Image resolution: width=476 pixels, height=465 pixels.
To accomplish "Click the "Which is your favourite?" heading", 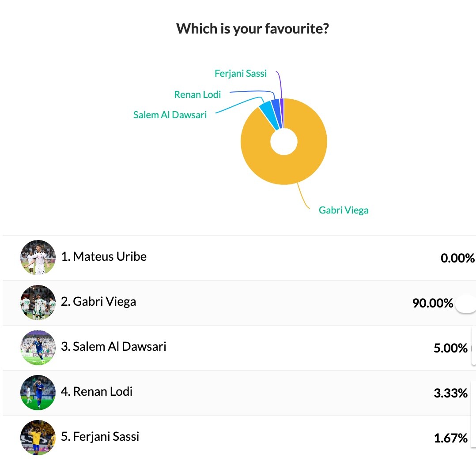I will [x=253, y=29].
